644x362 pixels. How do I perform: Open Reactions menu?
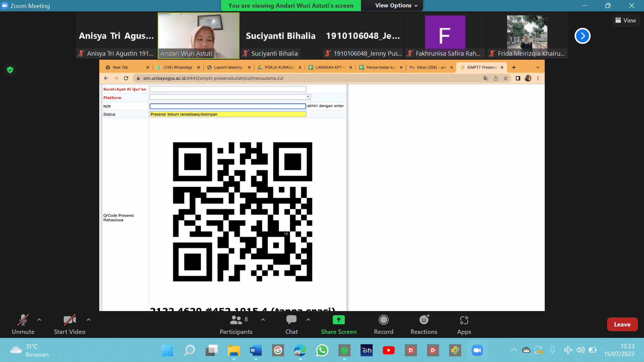pyautogui.click(x=424, y=324)
